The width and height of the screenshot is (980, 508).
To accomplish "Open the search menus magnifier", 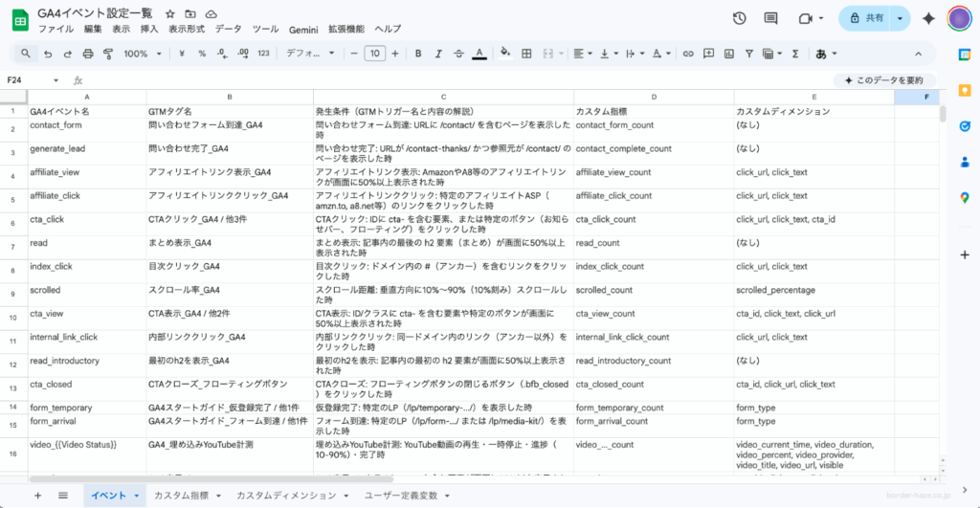I will pyautogui.click(x=25, y=54).
